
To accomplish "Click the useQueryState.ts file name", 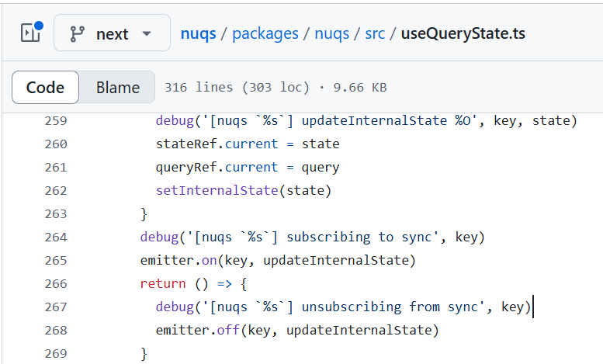I will click(x=463, y=33).
